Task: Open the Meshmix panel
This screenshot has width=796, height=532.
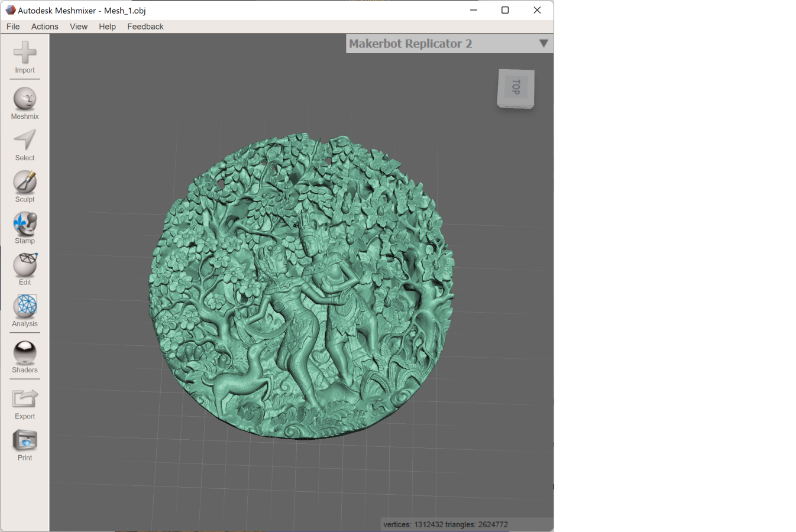Action: click(25, 99)
